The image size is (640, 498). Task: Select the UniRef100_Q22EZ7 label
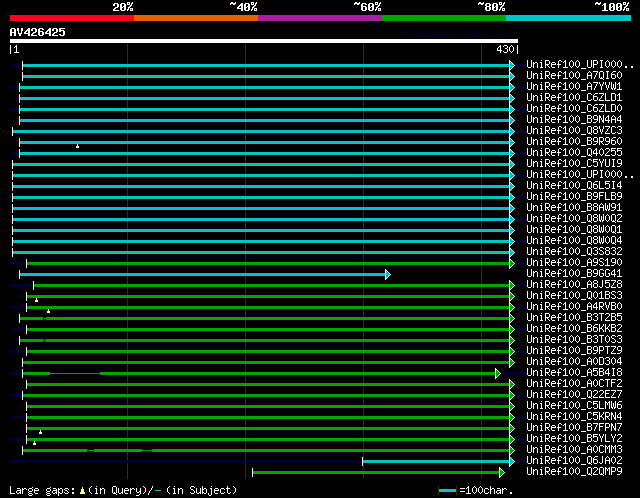pyautogui.click(x=574, y=395)
